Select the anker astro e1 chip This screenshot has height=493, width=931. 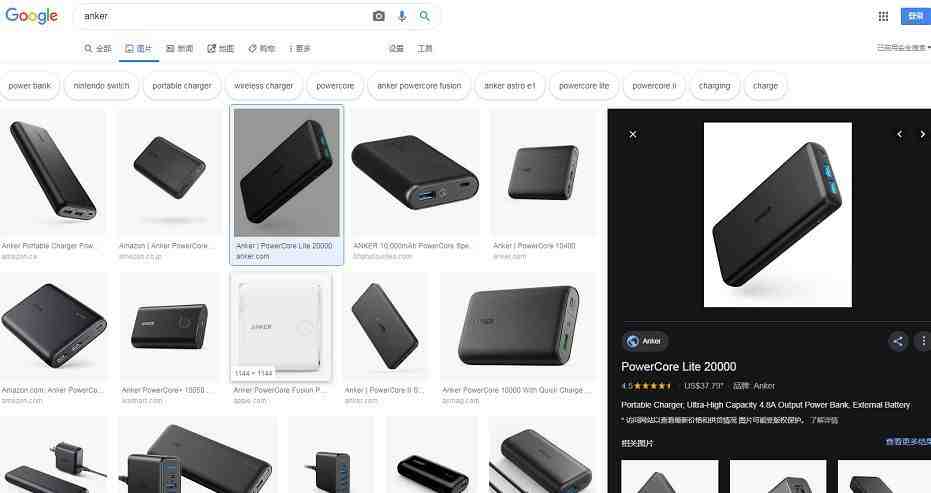coord(509,86)
